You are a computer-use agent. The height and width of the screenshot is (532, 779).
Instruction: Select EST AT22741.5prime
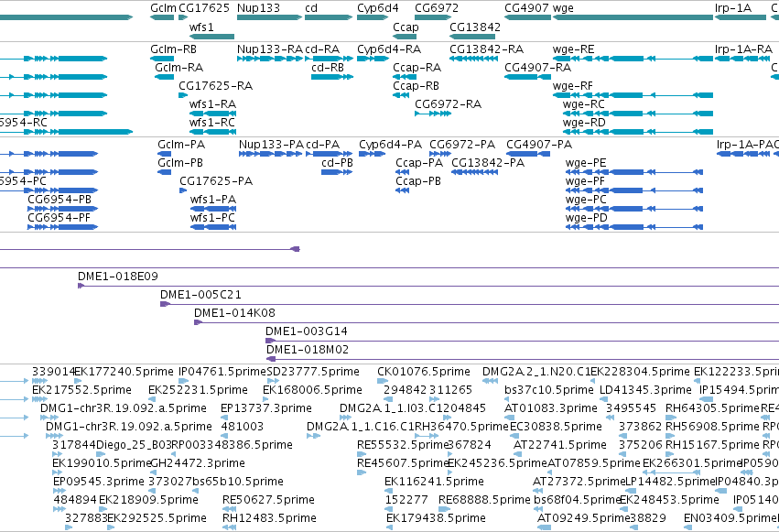tap(560, 446)
